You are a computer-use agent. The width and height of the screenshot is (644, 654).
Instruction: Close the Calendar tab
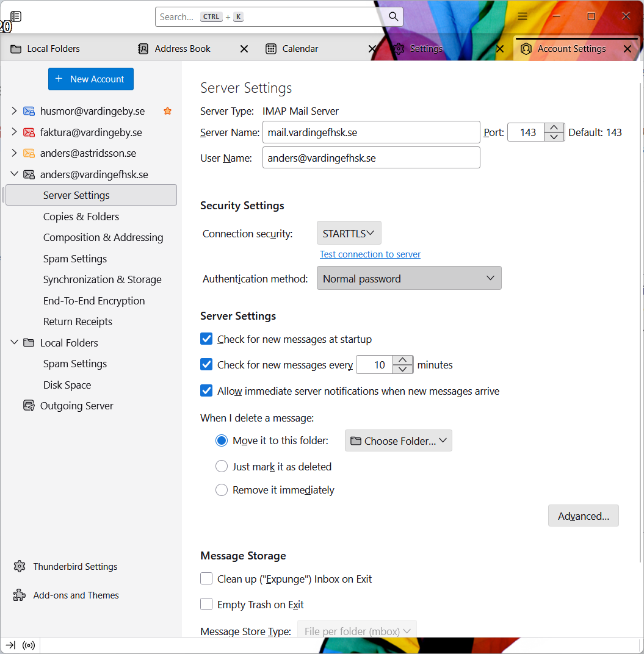click(x=372, y=49)
